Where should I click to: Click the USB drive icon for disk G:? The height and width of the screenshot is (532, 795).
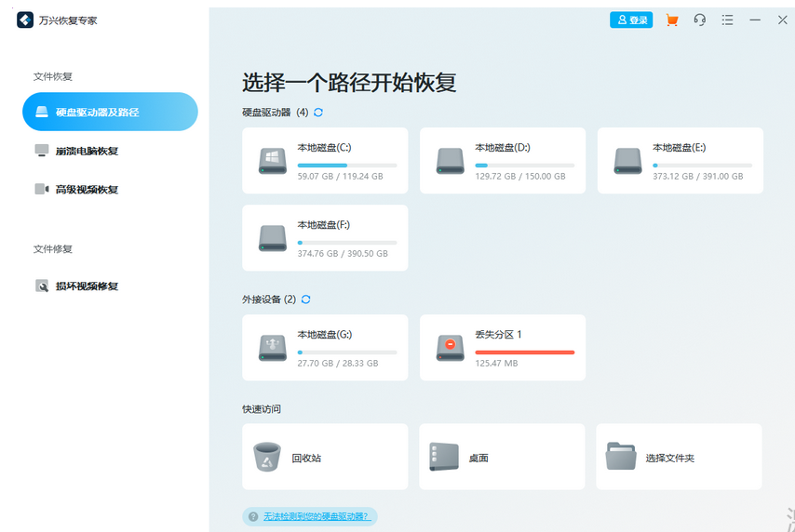(x=273, y=348)
